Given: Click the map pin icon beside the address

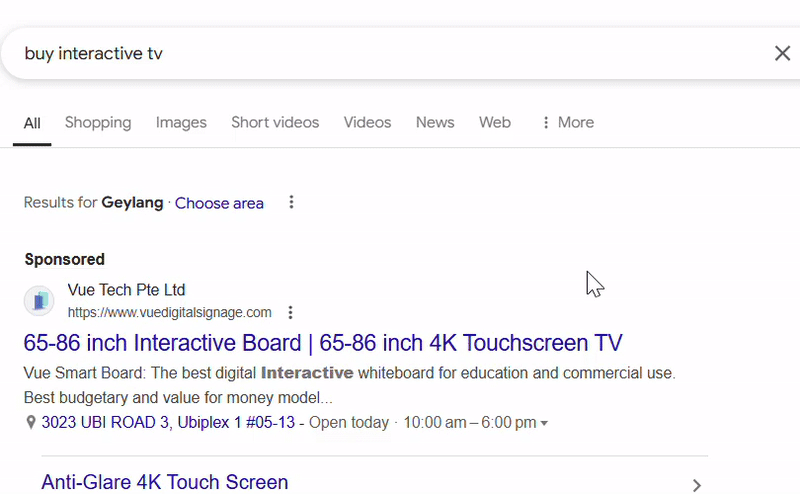Looking at the screenshot, I should click(31, 423).
